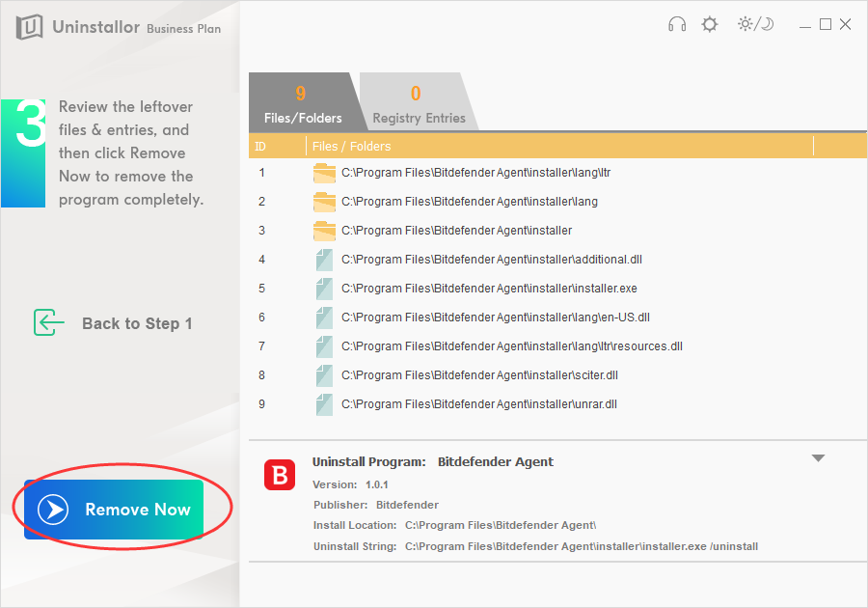Click the red Bitdefender B icon

280,475
